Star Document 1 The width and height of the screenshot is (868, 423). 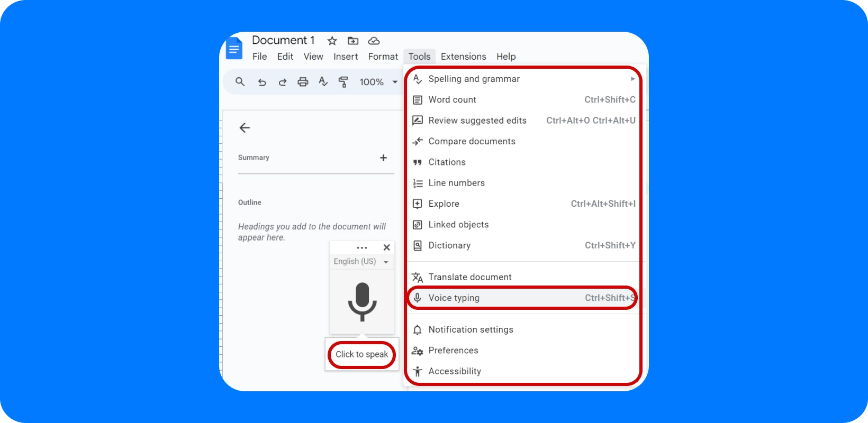point(332,41)
